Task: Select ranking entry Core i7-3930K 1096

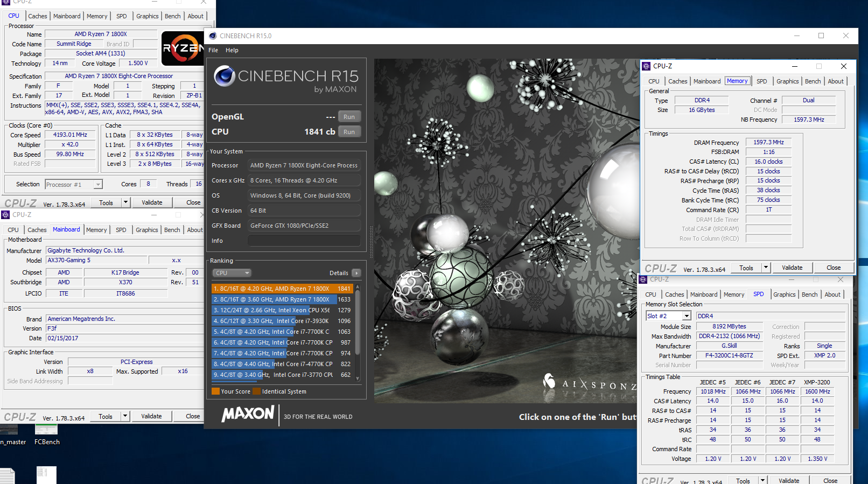Action: [x=282, y=321]
